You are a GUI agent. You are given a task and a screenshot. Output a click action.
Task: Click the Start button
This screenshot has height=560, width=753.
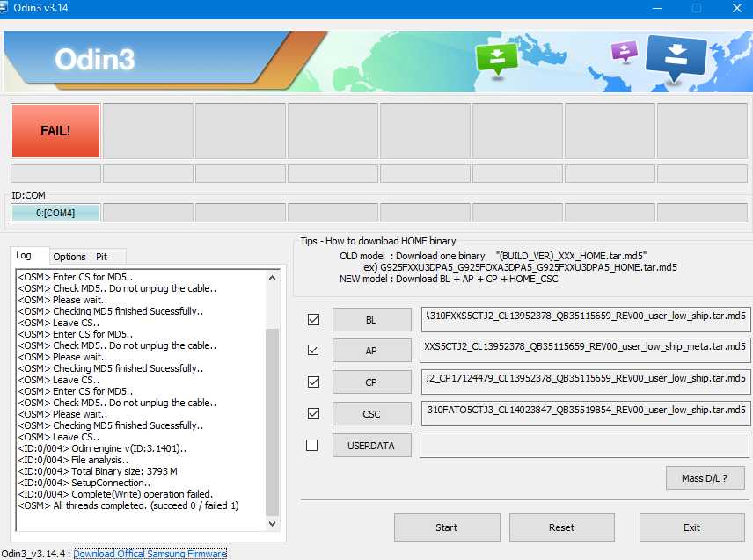click(447, 527)
